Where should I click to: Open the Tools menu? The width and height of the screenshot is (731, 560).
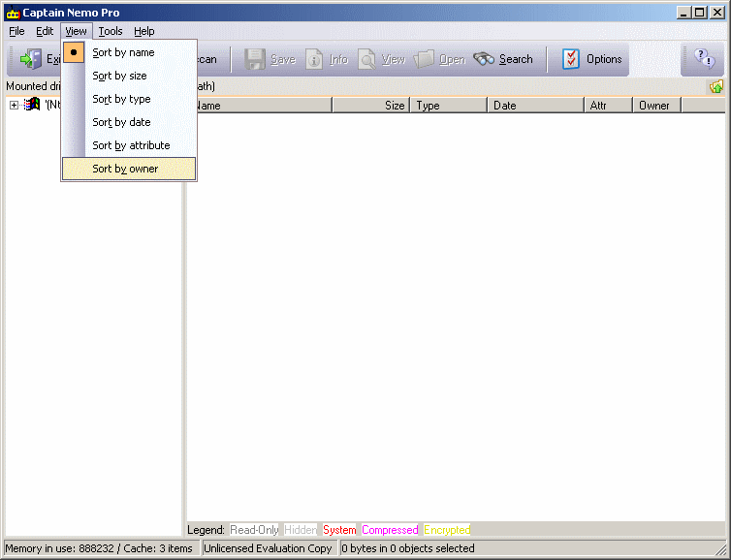pyautogui.click(x=111, y=31)
